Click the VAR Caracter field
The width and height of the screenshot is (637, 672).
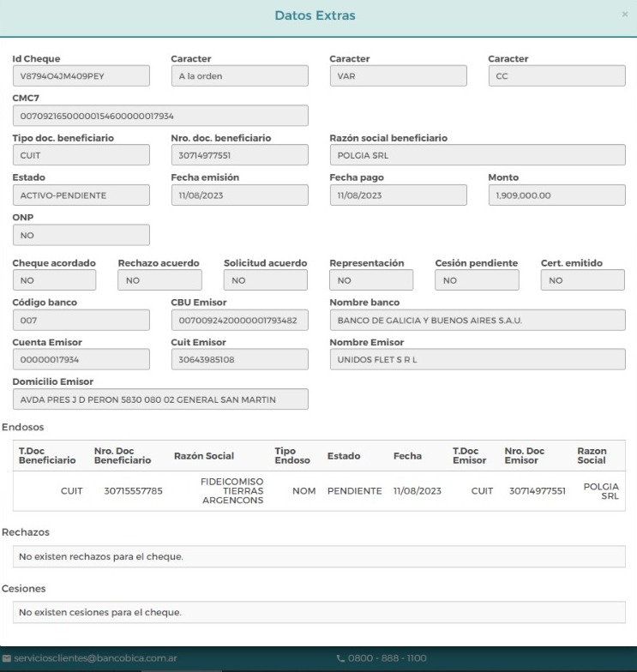coord(398,75)
